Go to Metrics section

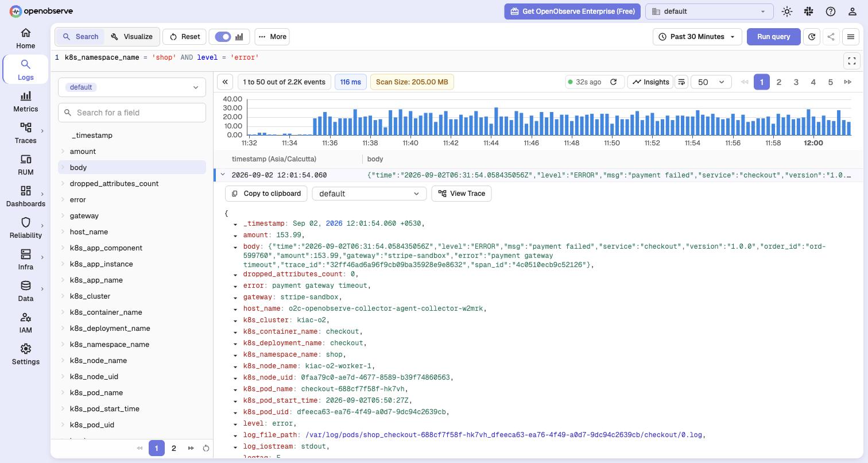coord(25,102)
